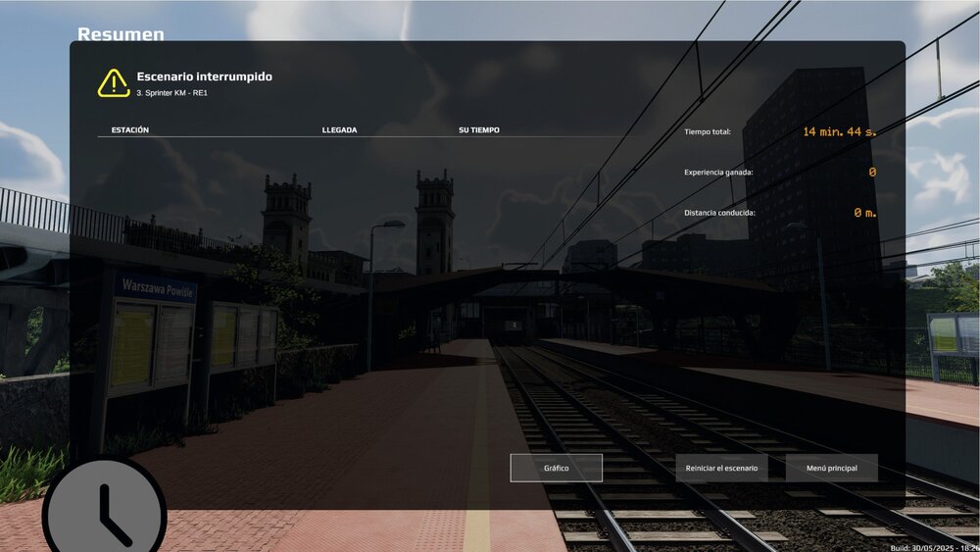Select the LLEGADA column header
Viewport: 980px width, 552px height.
[x=339, y=129]
